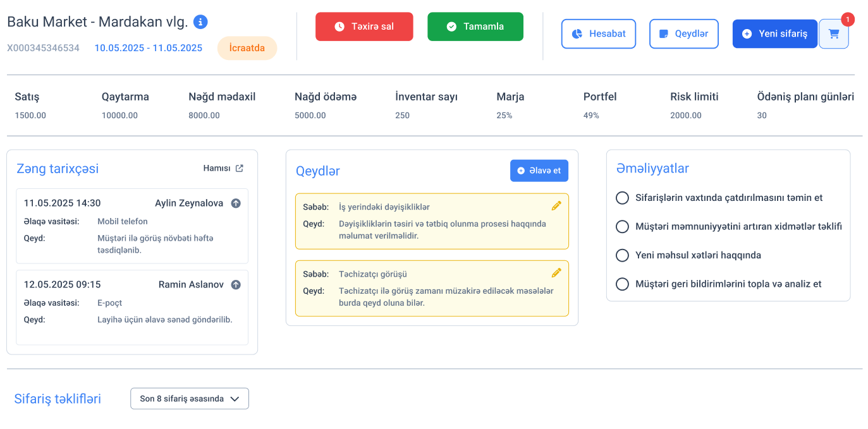Click the 'Ödəniş planı günləri' value 30
Viewport: 868px width, 429px height.
pyautogui.click(x=762, y=116)
